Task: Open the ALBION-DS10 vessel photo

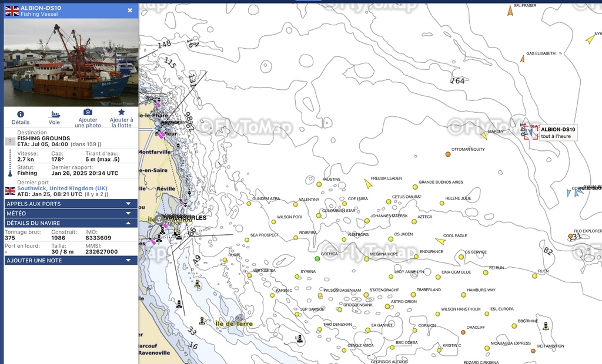Action: [71, 62]
